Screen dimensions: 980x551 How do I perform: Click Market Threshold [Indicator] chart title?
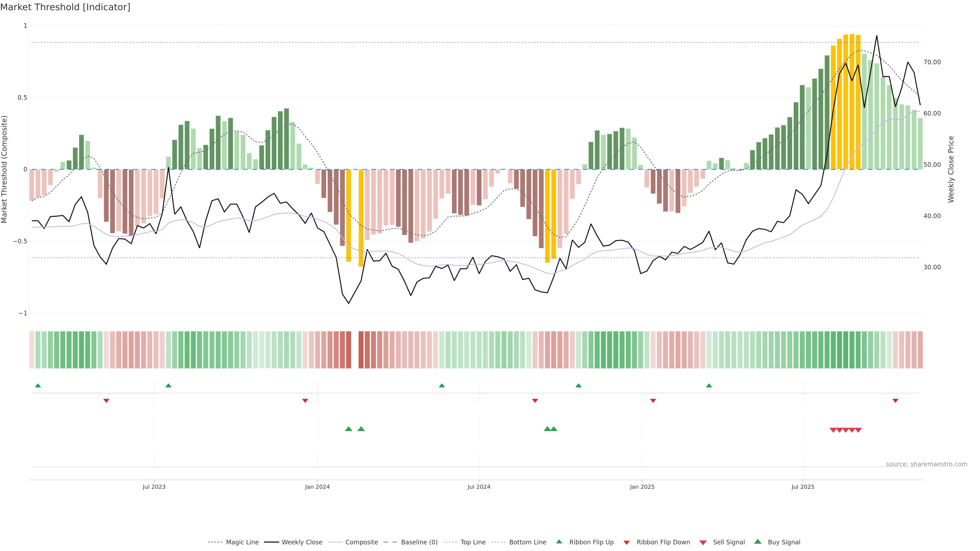click(65, 7)
